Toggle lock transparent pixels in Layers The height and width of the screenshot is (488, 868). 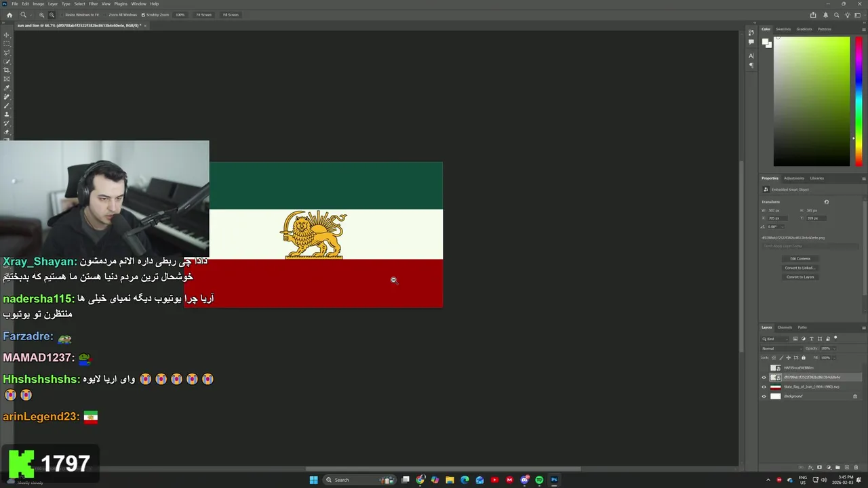pyautogui.click(x=774, y=357)
